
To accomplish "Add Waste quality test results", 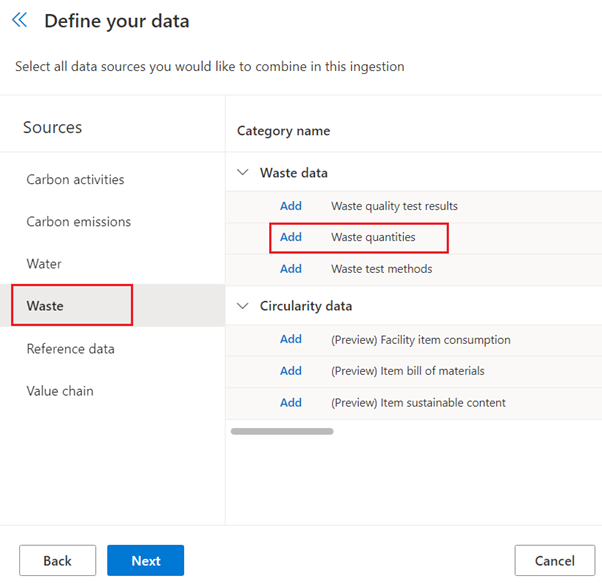I will [x=291, y=206].
